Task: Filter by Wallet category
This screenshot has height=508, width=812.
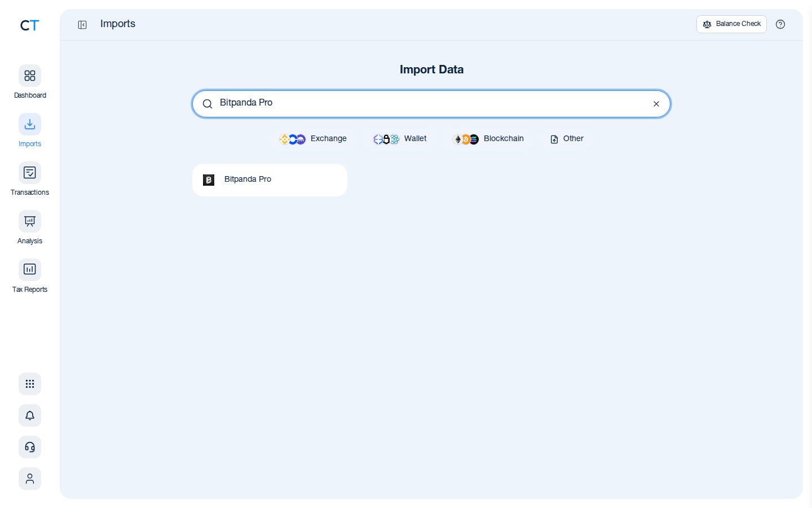Action: pos(400,139)
